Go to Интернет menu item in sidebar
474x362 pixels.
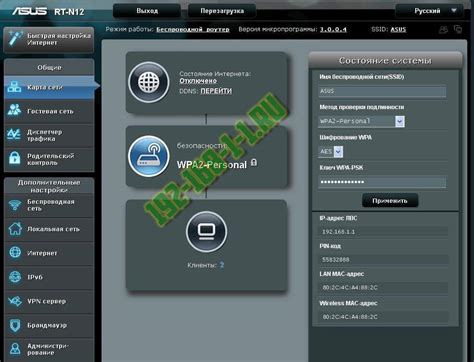click(x=49, y=253)
